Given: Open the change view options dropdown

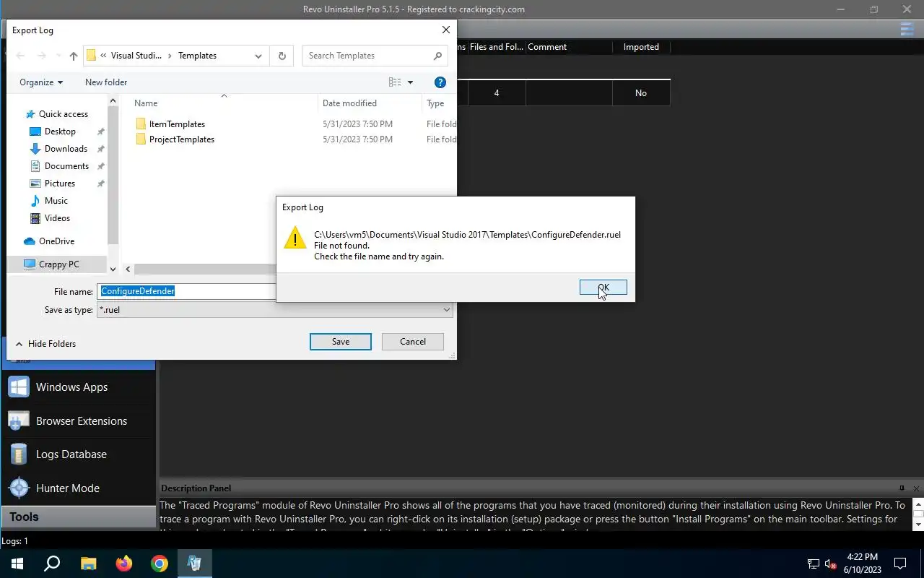Looking at the screenshot, I should pos(411,82).
